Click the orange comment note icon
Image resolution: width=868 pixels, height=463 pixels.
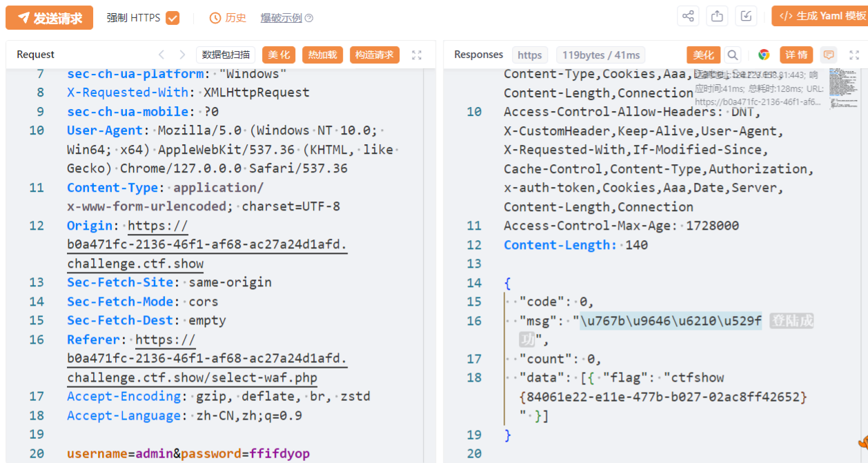coord(829,55)
